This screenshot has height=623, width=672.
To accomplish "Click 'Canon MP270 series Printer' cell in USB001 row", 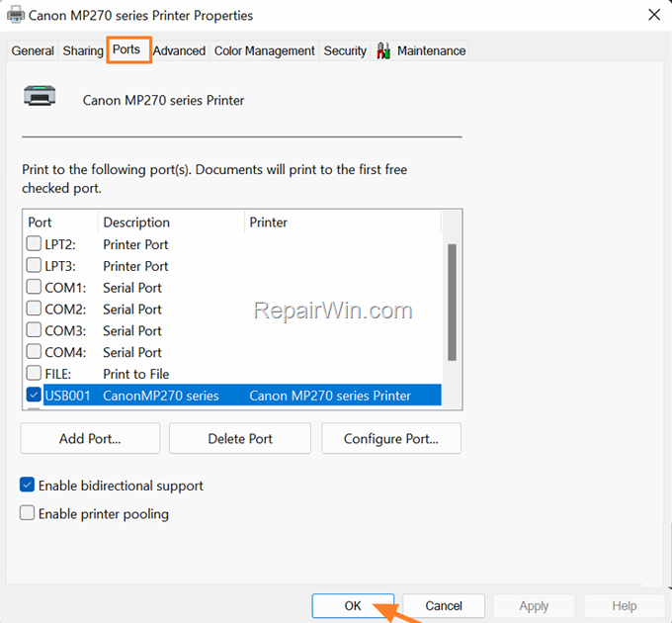I will pos(330,396).
